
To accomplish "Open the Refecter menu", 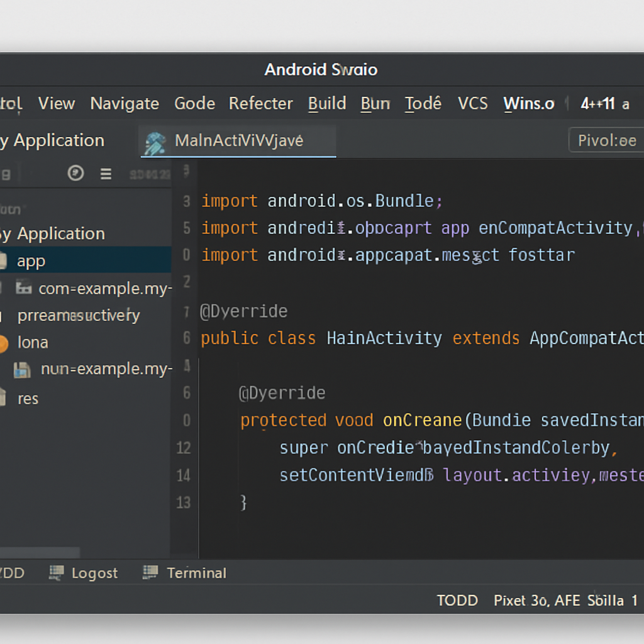I will 261,104.
